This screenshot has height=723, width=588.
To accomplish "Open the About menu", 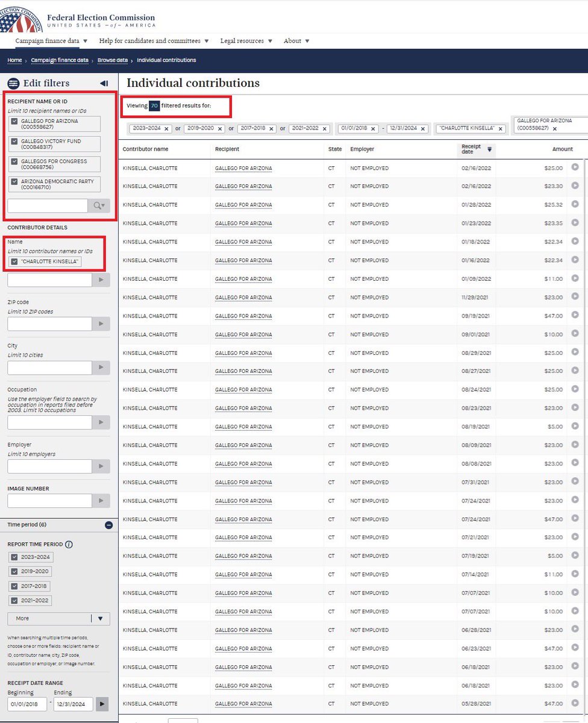I will click(x=296, y=41).
